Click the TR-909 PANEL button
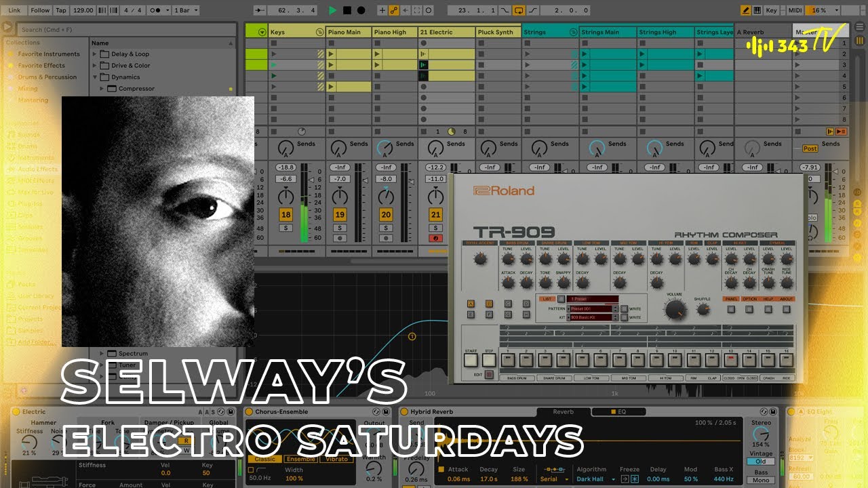868x488 pixels. click(731, 309)
